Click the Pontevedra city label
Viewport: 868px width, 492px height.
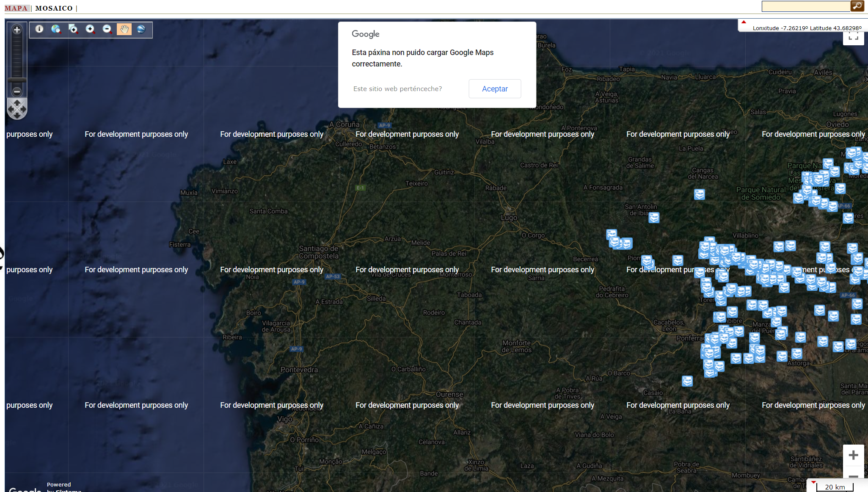tap(299, 370)
